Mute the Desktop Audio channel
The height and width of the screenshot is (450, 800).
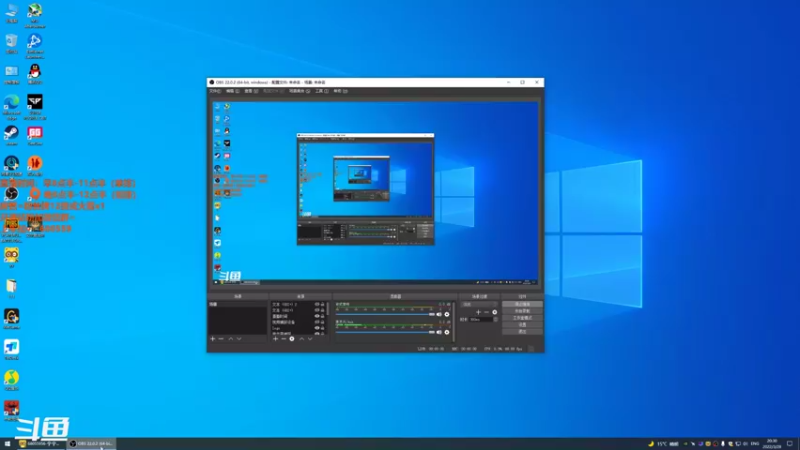pyautogui.click(x=439, y=315)
